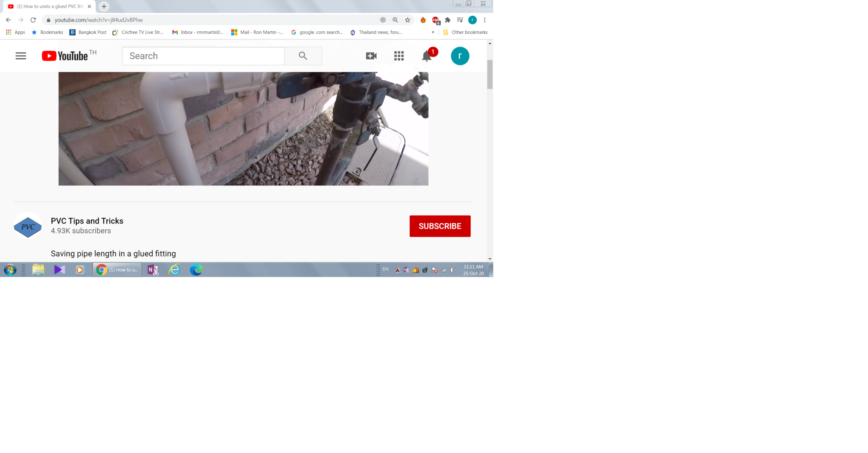Screen dimensions: 868x453
Task: Open File Explorer from taskbar
Action: (38, 270)
